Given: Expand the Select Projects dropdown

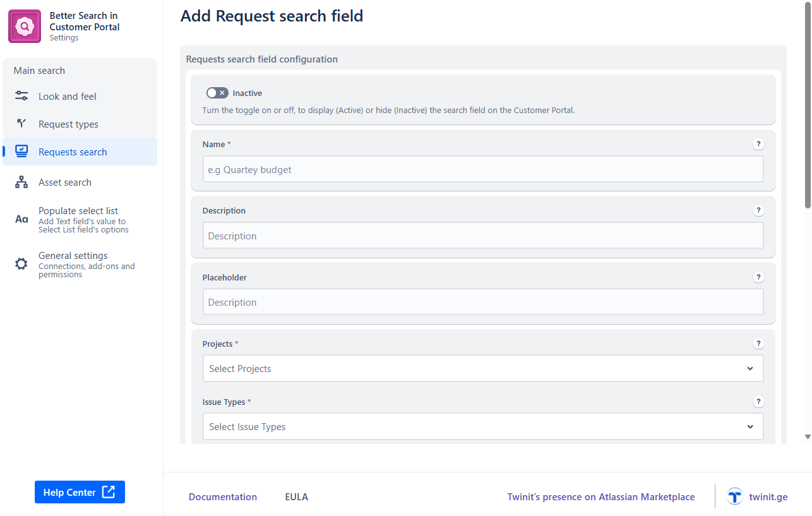Looking at the screenshot, I should [x=483, y=368].
